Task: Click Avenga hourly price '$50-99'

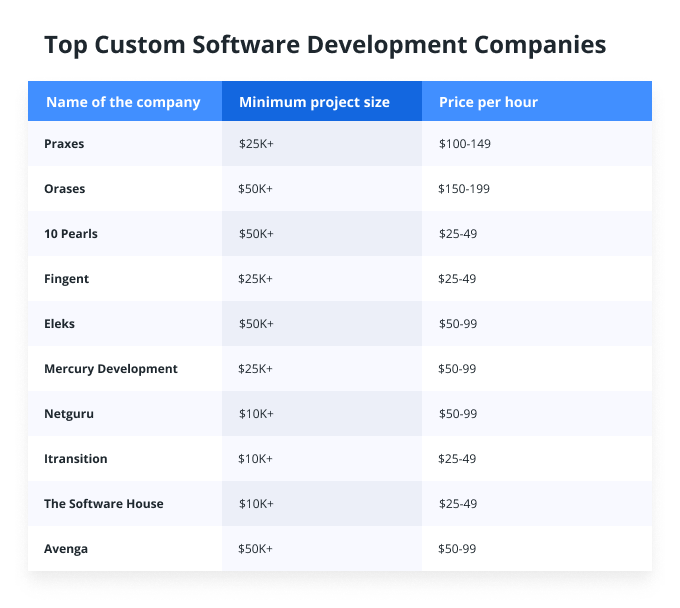Action: (x=457, y=549)
